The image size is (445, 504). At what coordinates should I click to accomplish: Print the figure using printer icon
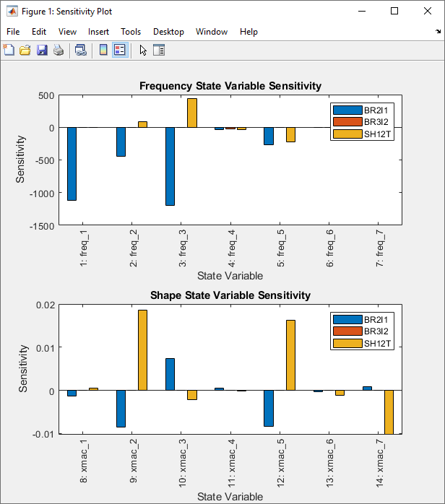59,50
